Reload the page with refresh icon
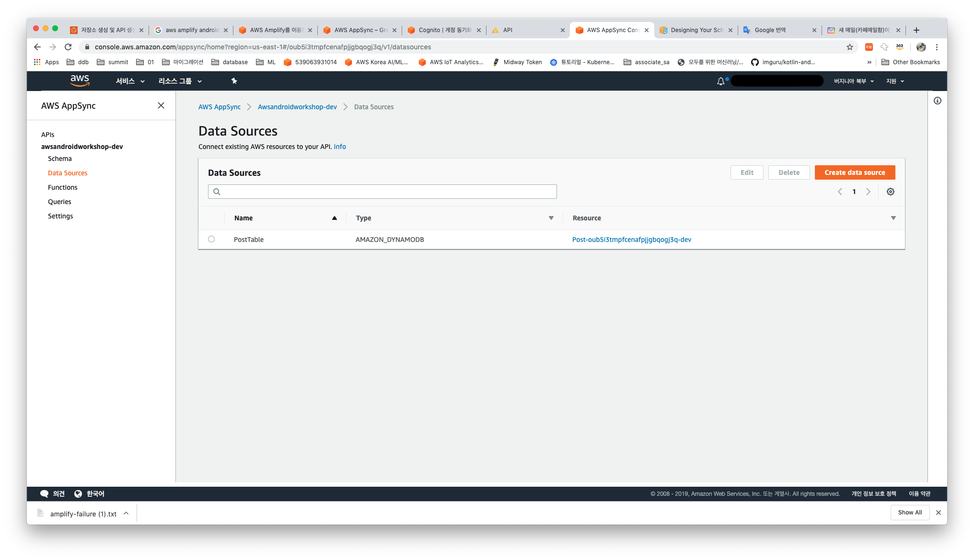974x560 pixels. 68,47
